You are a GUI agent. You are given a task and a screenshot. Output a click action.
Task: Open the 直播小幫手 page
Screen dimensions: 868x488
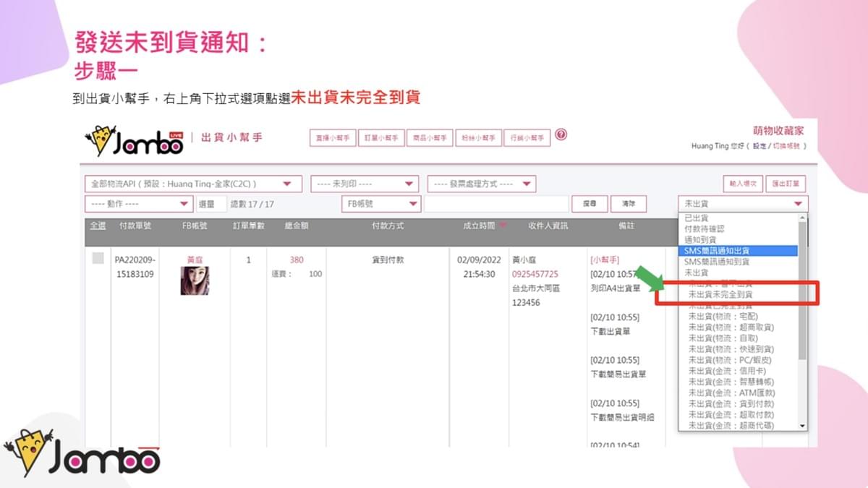333,137
